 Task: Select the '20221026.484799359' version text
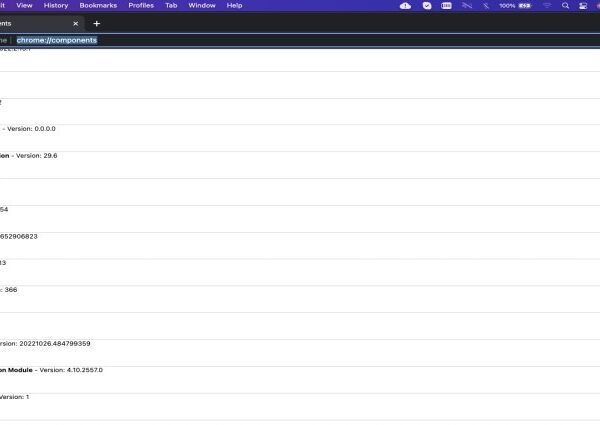(55, 344)
